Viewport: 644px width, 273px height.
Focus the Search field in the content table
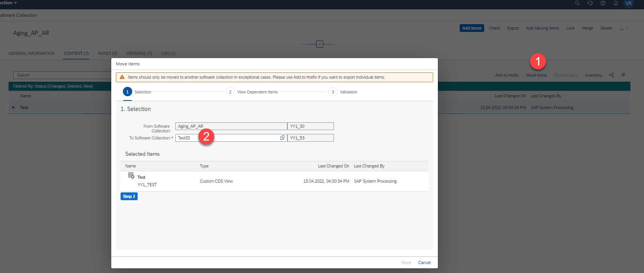coord(62,75)
